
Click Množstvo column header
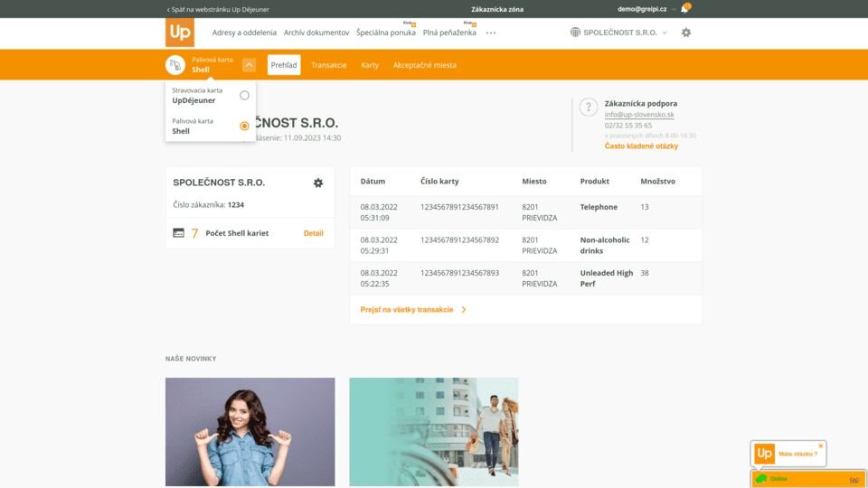(657, 182)
